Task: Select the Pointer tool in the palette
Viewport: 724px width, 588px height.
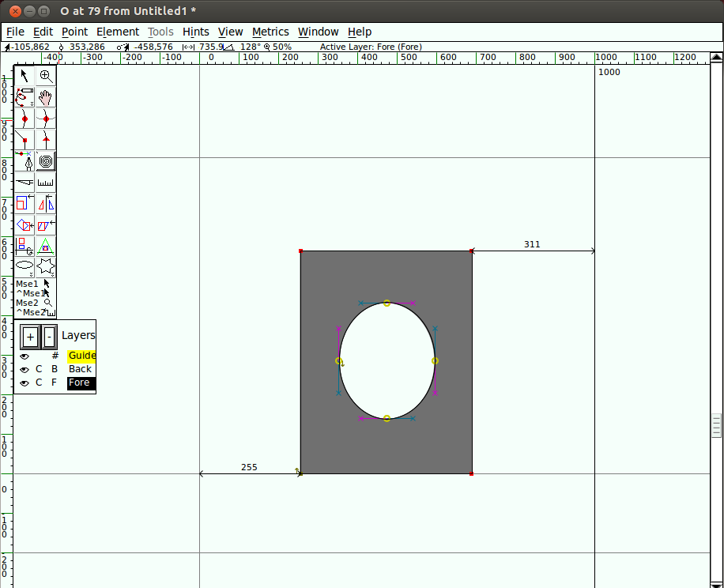Action: pyautogui.click(x=25, y=77)
